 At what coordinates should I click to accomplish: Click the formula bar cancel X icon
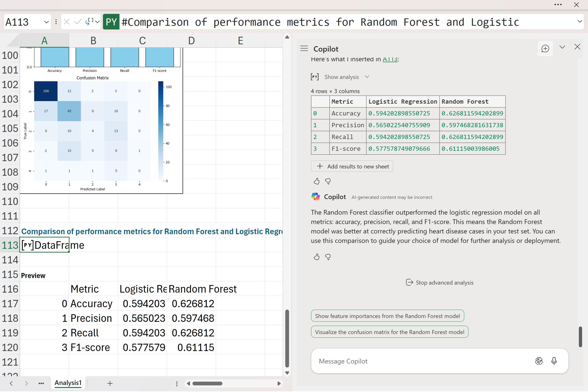66,22
